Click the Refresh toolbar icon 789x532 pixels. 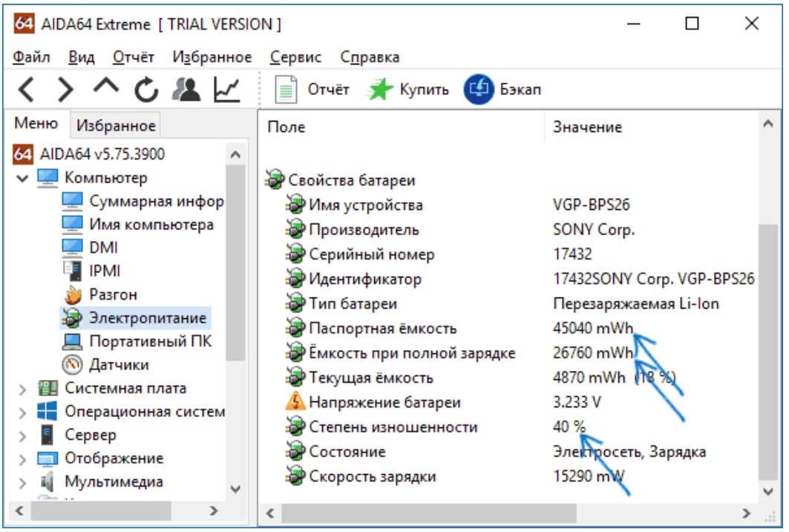coord(146,90)
